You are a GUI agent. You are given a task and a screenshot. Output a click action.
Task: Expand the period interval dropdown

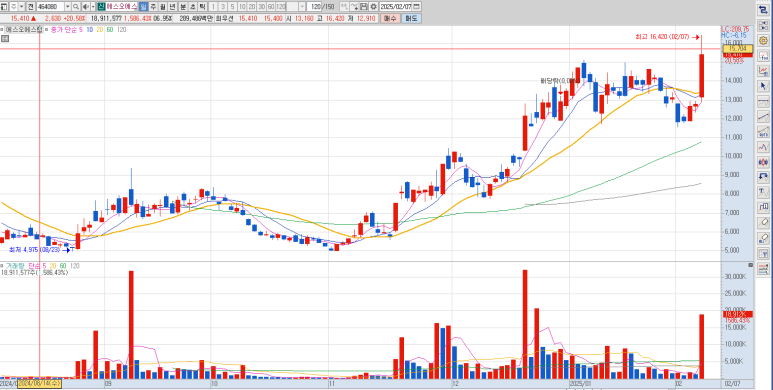coord(302,6)
